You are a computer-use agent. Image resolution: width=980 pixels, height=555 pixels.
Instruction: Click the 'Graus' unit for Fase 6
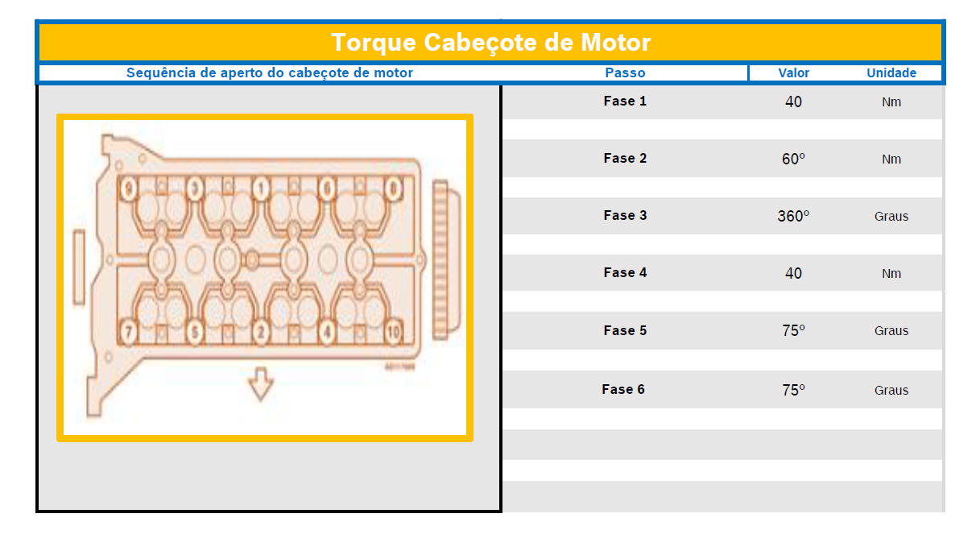click(x=891, y=390)
